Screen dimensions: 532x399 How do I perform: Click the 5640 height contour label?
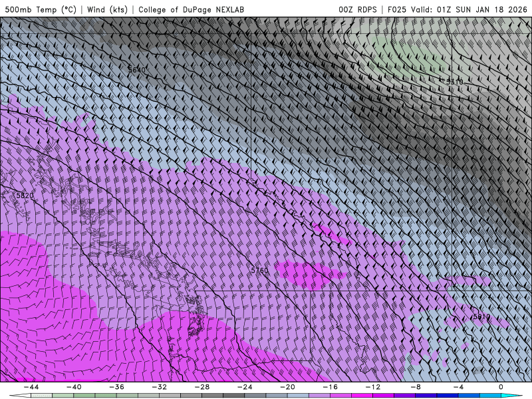137,70
